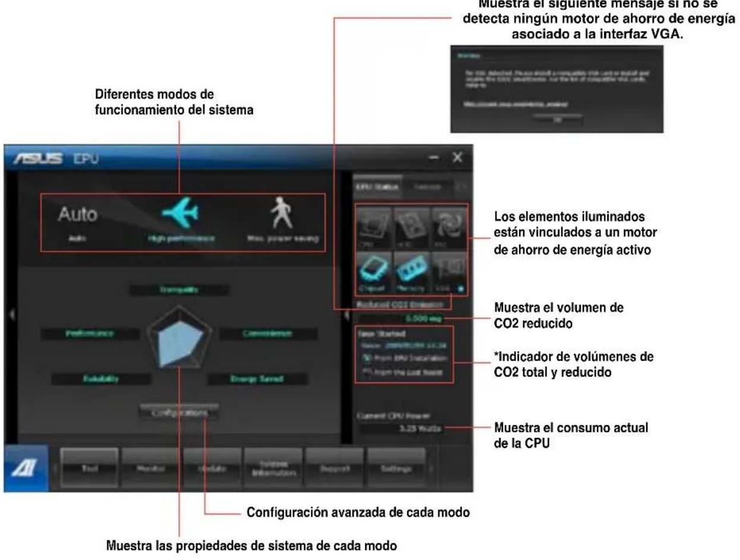740x560 pixels.
Task: Open the Tool menu button
Action: coord(90,468)
